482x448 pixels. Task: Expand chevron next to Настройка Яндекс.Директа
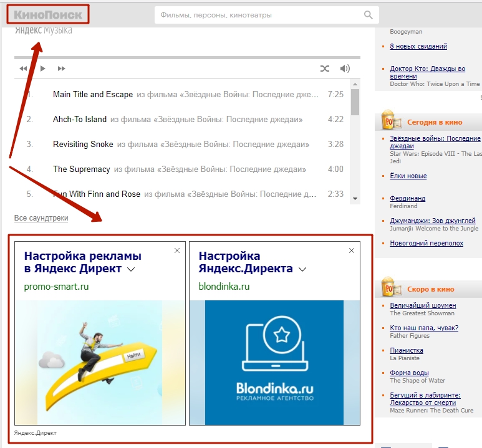click(x=302, y=269)
